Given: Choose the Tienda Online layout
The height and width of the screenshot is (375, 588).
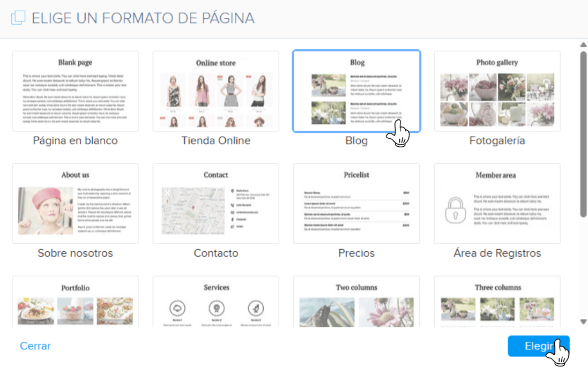Looking at the screenshot, I should pos(215,91).
